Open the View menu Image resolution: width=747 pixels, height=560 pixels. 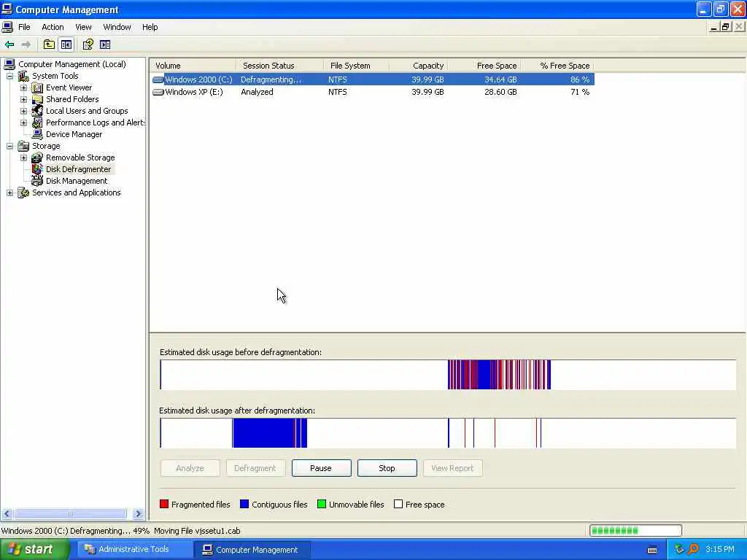(x=83, y=27)
